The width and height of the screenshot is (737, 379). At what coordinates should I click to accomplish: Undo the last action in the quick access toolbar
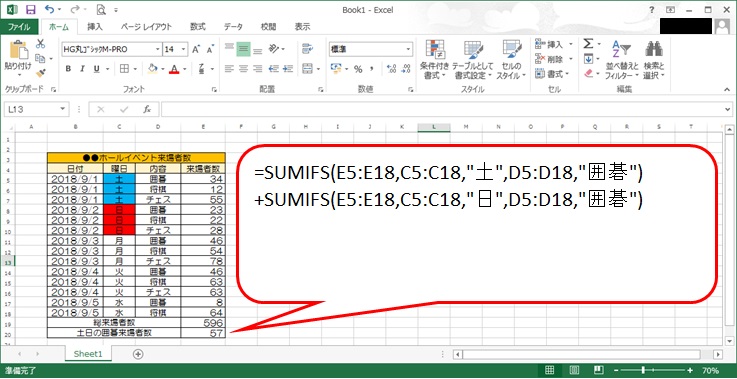(49, 9)
